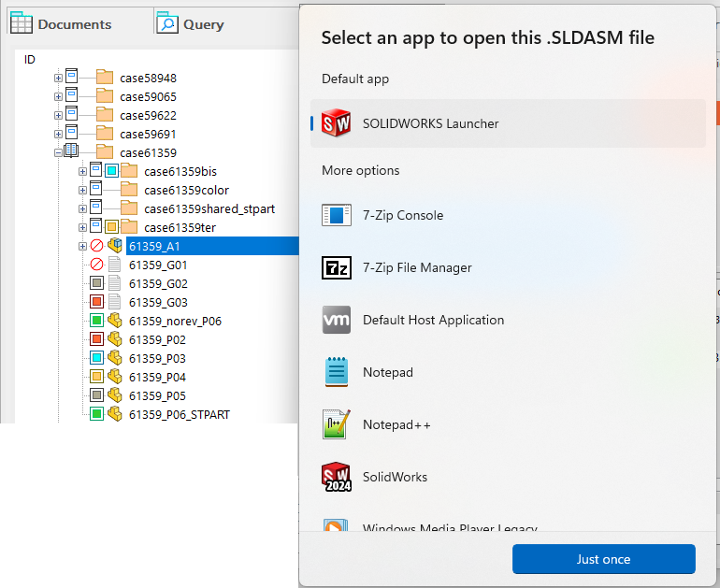Image resolution: width=720 pixels, height=588 pixels.
Task: Click the forbidden status icon for 61359_G01
Action: point(96,265)
